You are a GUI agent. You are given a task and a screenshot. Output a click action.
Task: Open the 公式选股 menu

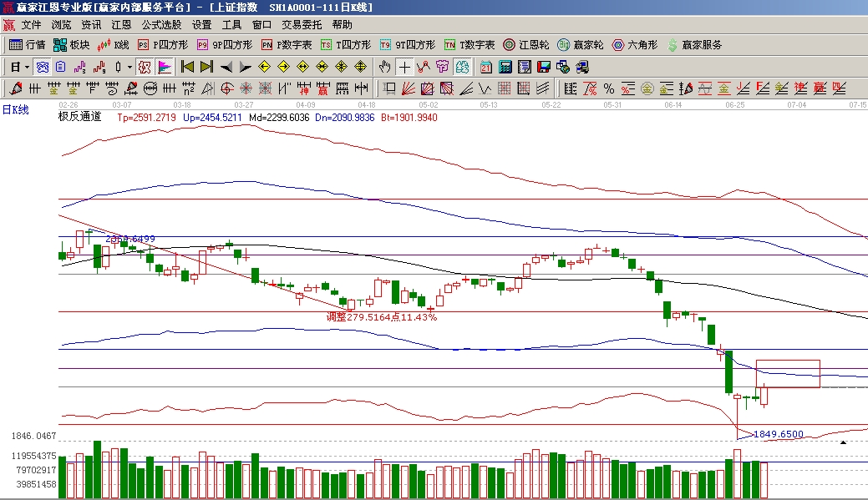(x=161, y=25)
